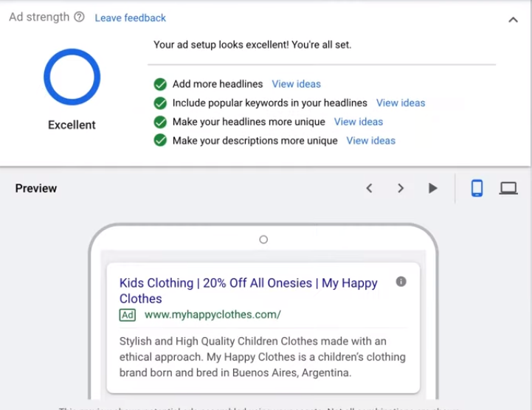Open View ideas for unique descriptions
The image size is (532, 410).
click(371, 141)
